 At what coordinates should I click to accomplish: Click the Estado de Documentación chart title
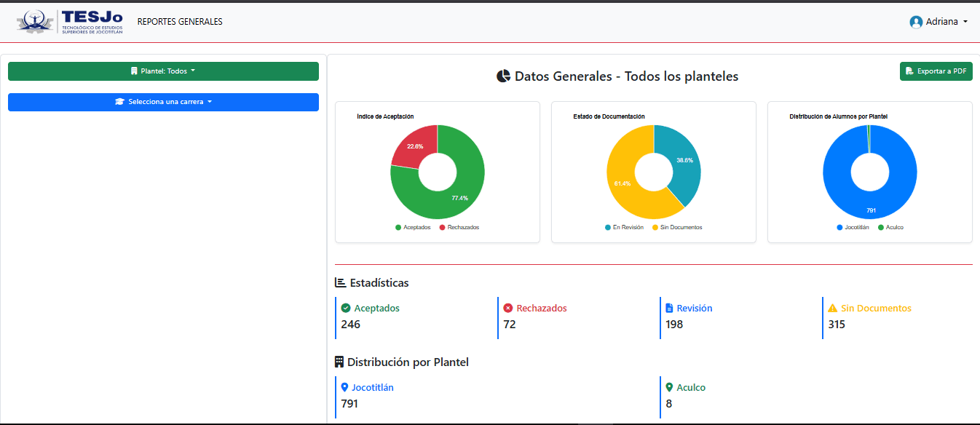click(609, 116)
